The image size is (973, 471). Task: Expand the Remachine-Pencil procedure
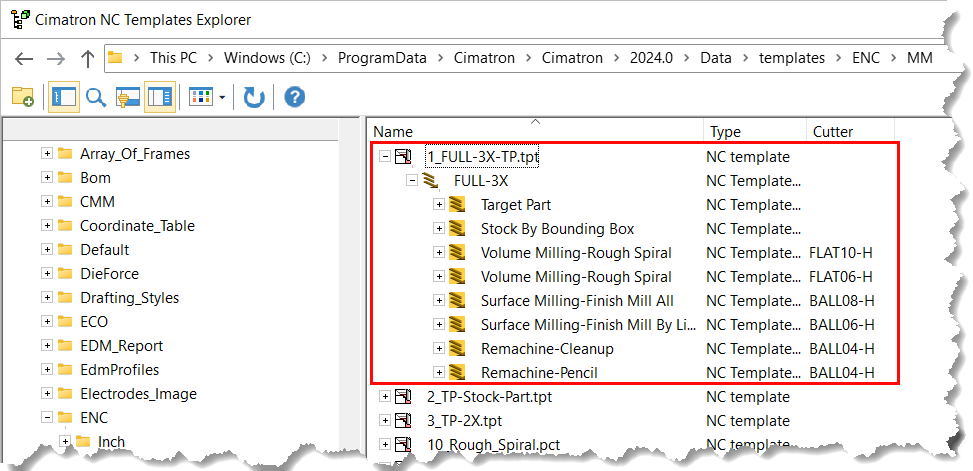coord(439,372)
